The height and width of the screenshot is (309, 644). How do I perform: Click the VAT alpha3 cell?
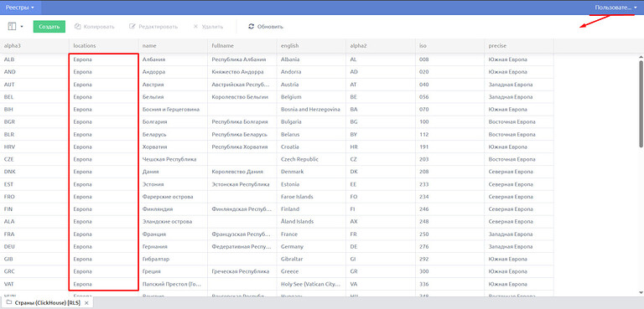34,284
